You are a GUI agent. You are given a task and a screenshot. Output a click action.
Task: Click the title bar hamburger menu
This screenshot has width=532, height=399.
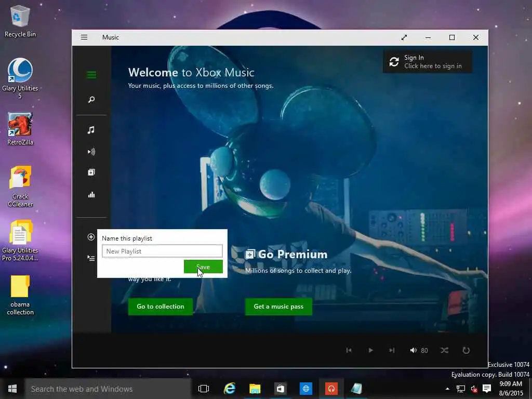pyautogui.click(x=84, y=37)
